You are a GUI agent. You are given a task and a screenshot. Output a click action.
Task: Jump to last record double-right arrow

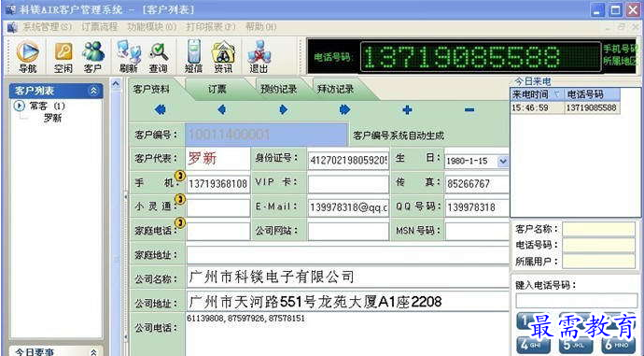coord(345,109)
